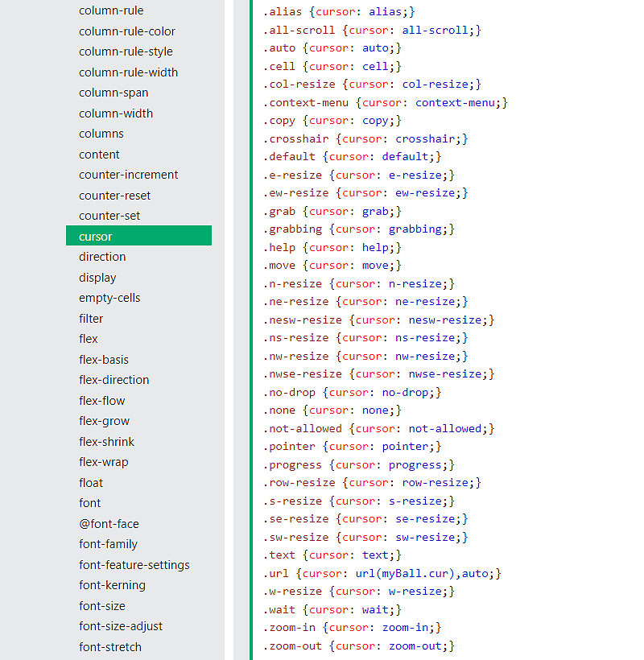
Task: Click the '.all-scroll' code line
Action: coord(372,31)
